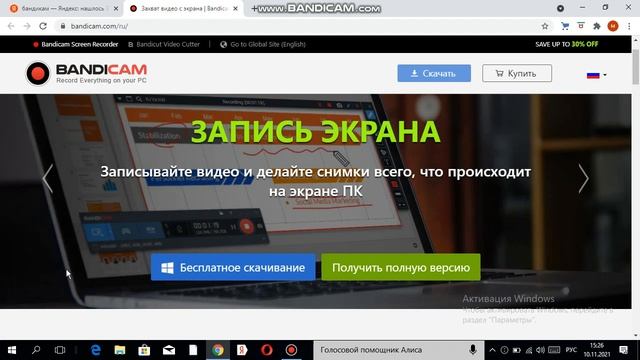Launch Microsoft Edge from the taskbar
This screenshot has height=360, width=640.
(x=96, y=350)
